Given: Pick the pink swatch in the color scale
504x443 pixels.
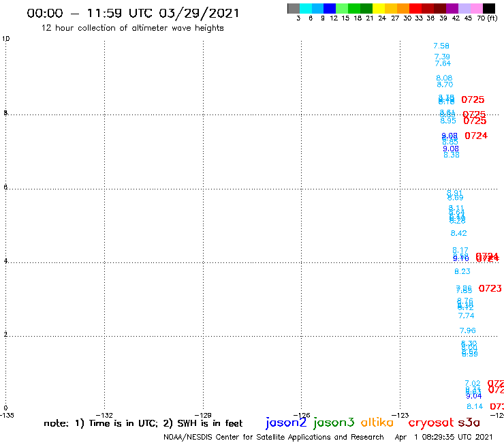Looking at the screenshot, I should [476, 8].
